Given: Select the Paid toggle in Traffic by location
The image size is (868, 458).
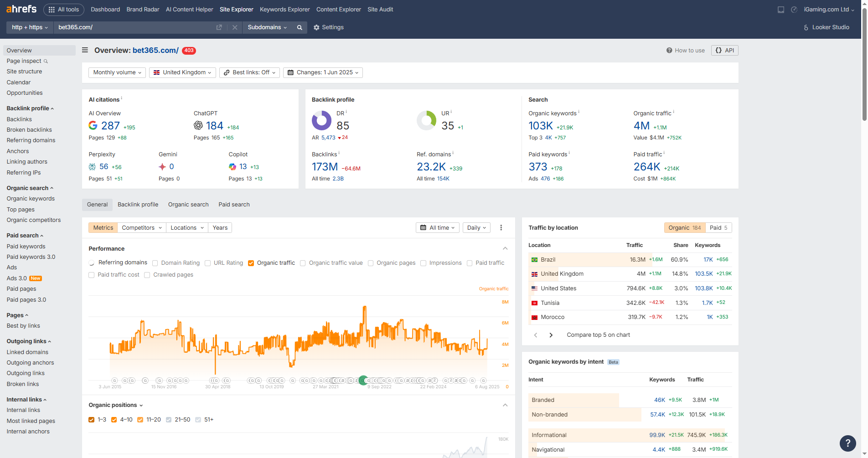Looking at the screenshot, I should click(x=718, y=228).
